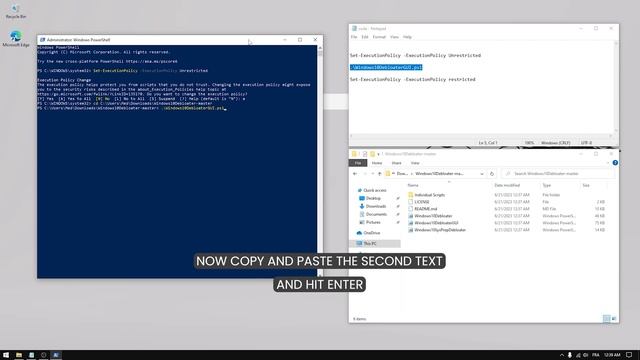This screenshot has width=640, height=360.
Task: Open the quick access toolbar dropdown arrow
Action: [378, 154]
